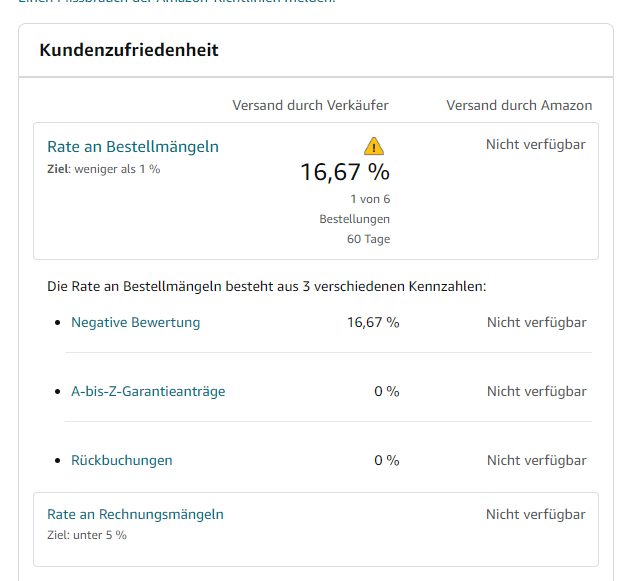
Task: Click the 1 von 6 Bestellungen text
Action: tap(356, 208)
